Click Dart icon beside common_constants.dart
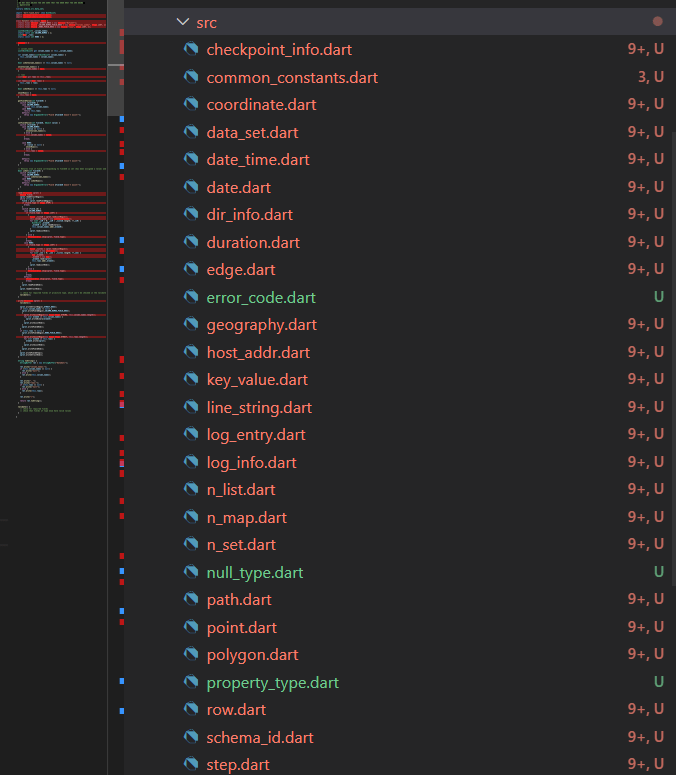The width and height of the screenshot is (676, 775). point(191,77)
